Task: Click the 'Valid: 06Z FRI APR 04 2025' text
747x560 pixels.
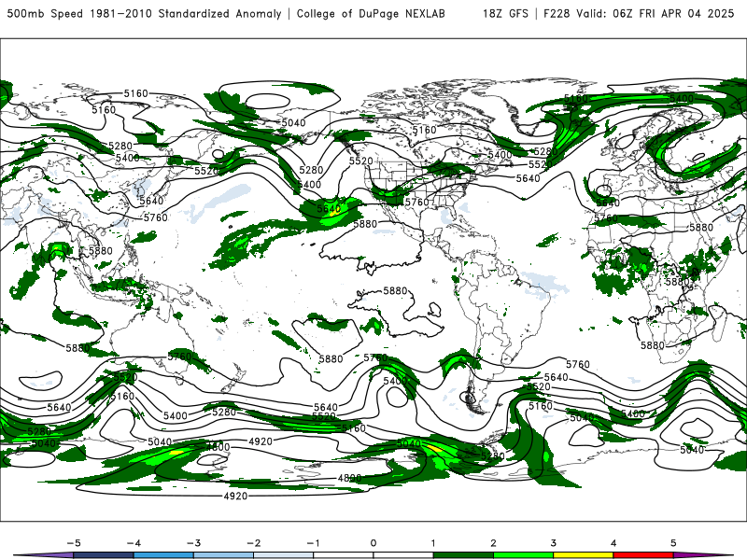Action: pos(655,14)
